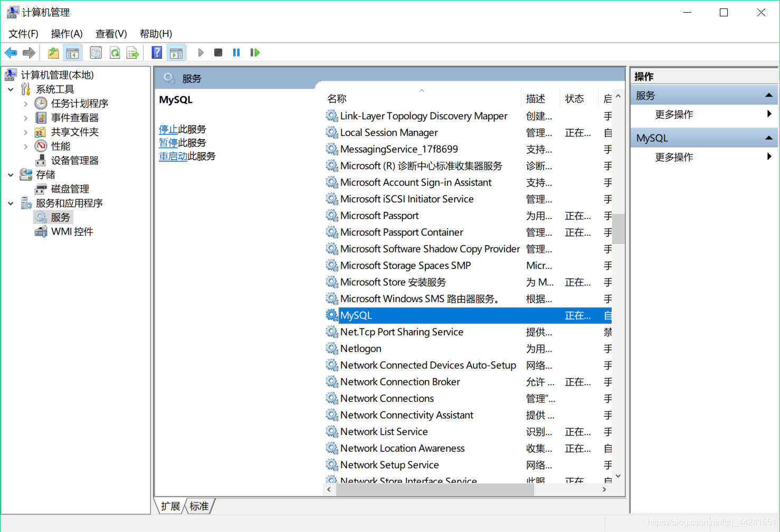Click the scroll-down arrow of service list
The height and width of the screenshot is (532, 780).
coord(619,476)
